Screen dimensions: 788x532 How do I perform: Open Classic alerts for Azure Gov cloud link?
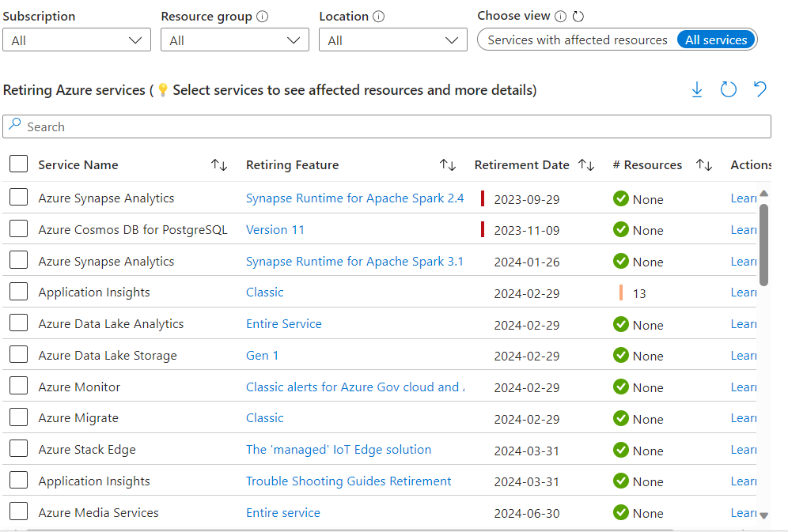[355, 387]
